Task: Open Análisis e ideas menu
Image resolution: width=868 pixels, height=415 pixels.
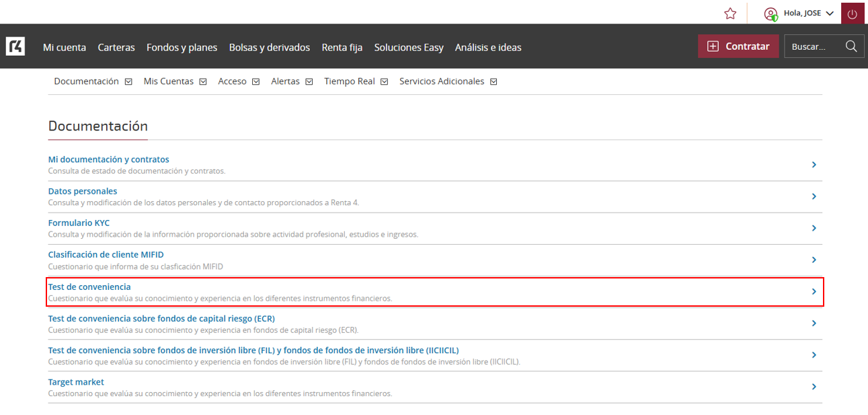Action: 488,47
